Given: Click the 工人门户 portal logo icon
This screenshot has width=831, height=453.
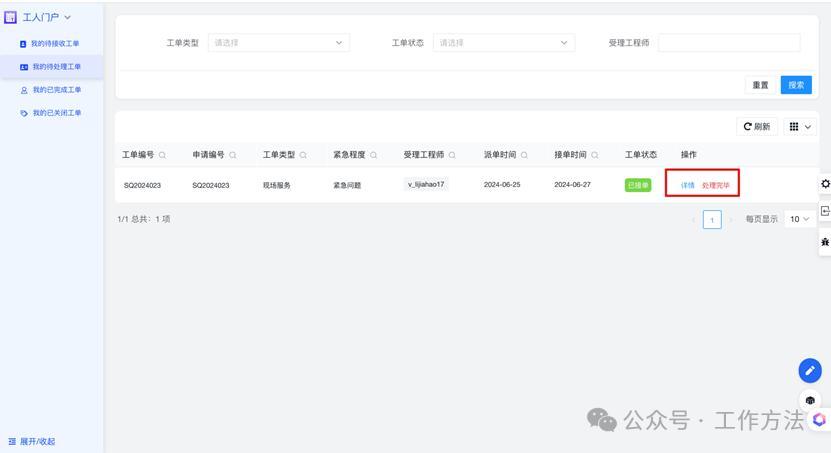Looking at the screenshot, I should tap(10, 17).
